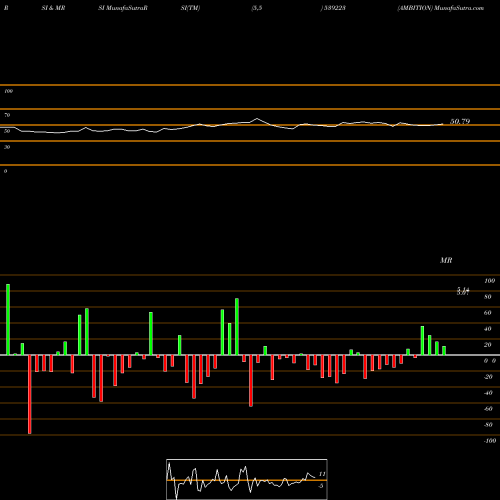The height and width of the screenshot is (500, 500).
Task: Click the MR axis label -60
Action: click(x=488, y=409)
